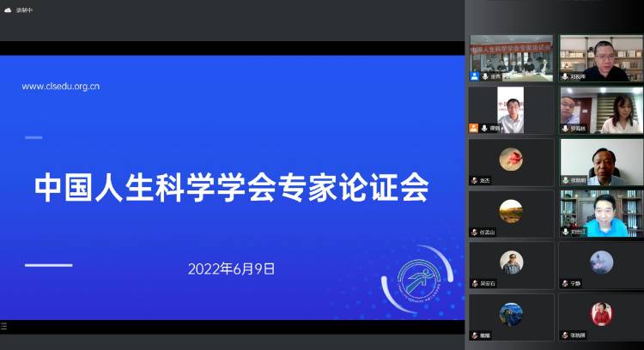Click the circular society logo on the slide
The height and width of the screenshot is (350, 644).
point(419,281)
